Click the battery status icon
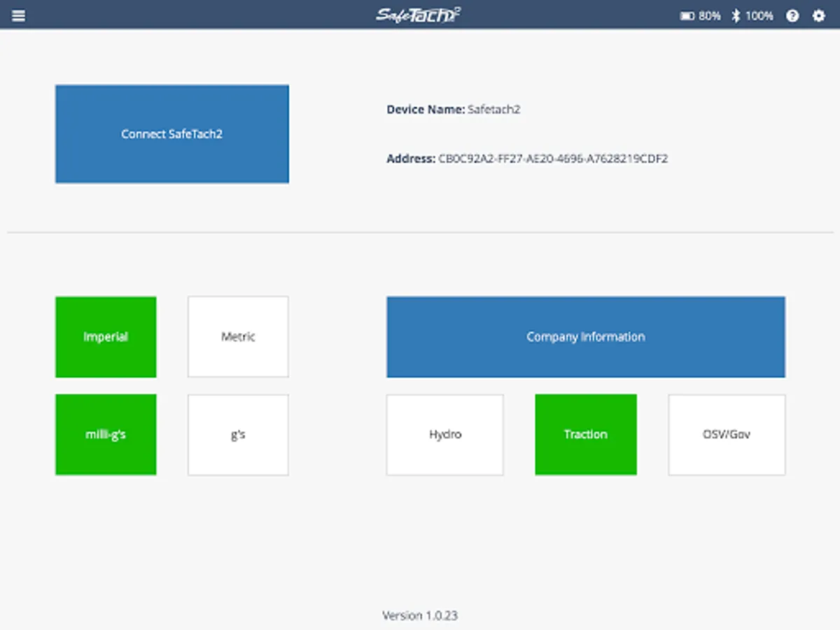The image size is (840, 630). (687, 15)
